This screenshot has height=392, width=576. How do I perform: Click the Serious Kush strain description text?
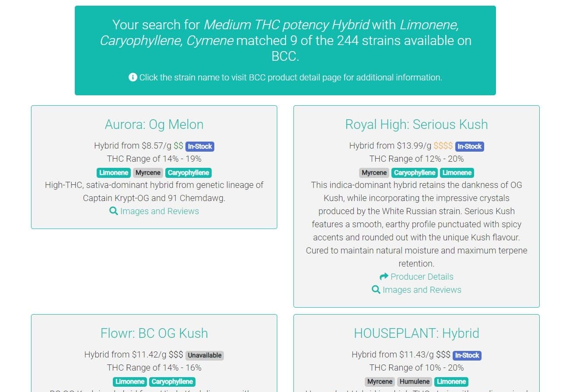click(x=416, y=224)
